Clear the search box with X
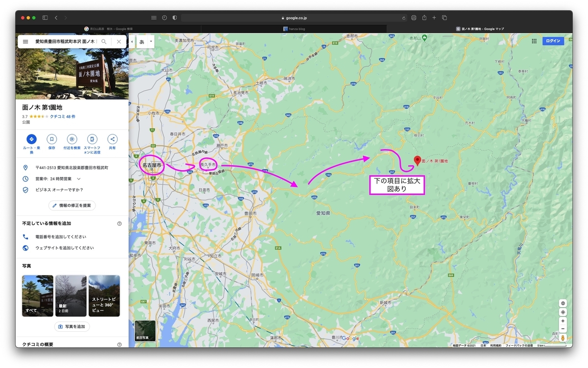This screenshot has width=588, height=368. click(x=119, y=42)
